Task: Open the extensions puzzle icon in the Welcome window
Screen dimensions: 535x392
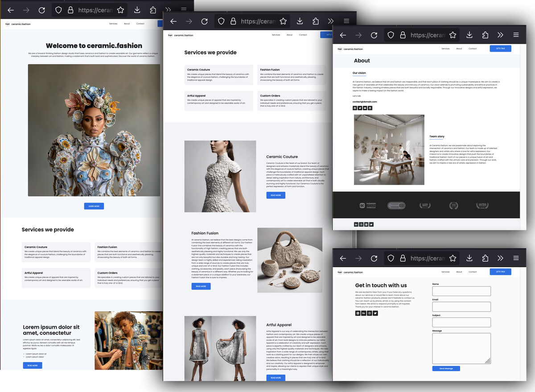Action: pyautogui.click(x=153, y=10)
